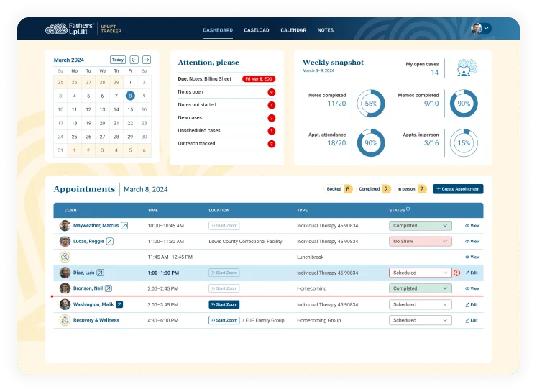Go to next month in calendar
537x392 pixels.
pyautogui.click(x=147, y=60)
